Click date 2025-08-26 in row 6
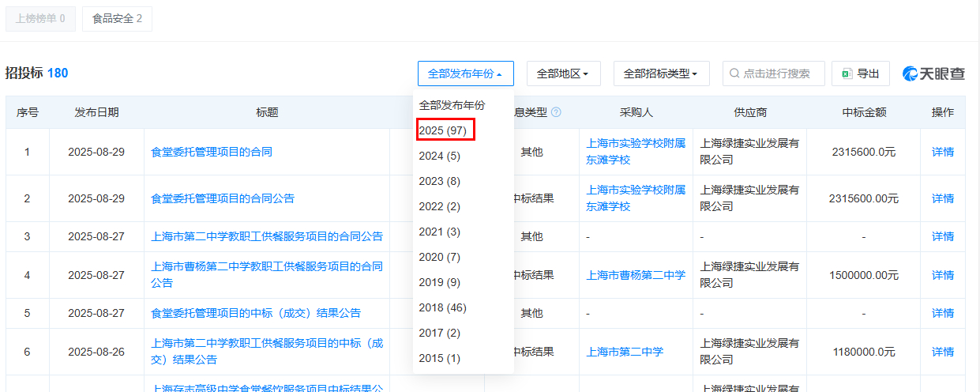This screenshot has height=392, width=980. (x=96, y=352)
